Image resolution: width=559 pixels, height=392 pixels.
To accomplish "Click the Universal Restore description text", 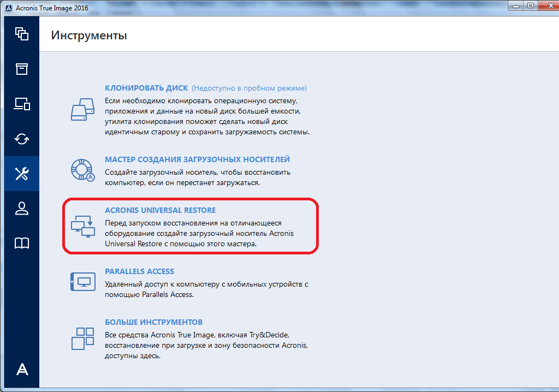I will tap(199, 234).
